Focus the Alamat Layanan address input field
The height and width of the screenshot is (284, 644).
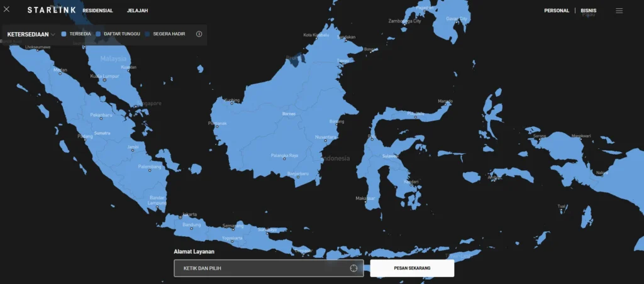261,268
